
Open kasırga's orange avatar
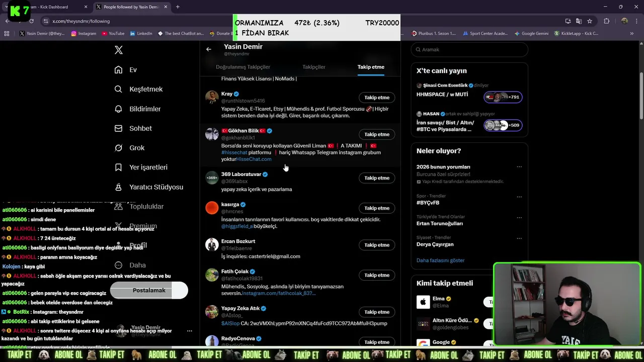(x=212, y=208)
